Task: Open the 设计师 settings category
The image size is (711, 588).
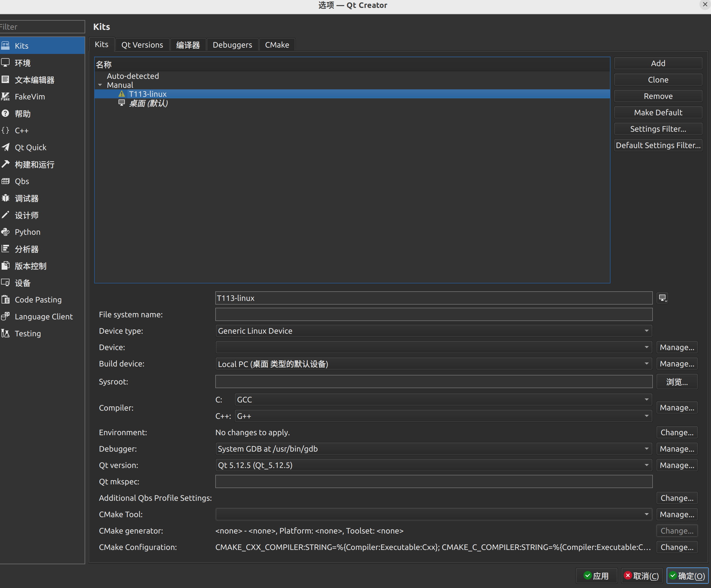Action: point(42,215)
